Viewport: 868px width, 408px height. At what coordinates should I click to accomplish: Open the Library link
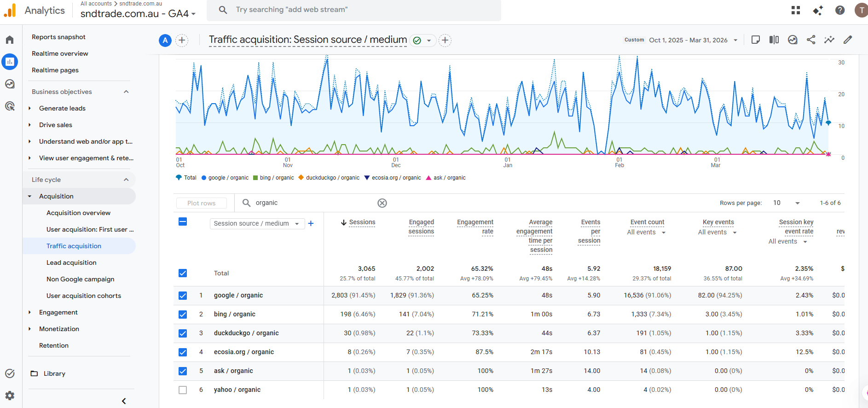click(x=54, y=373)
